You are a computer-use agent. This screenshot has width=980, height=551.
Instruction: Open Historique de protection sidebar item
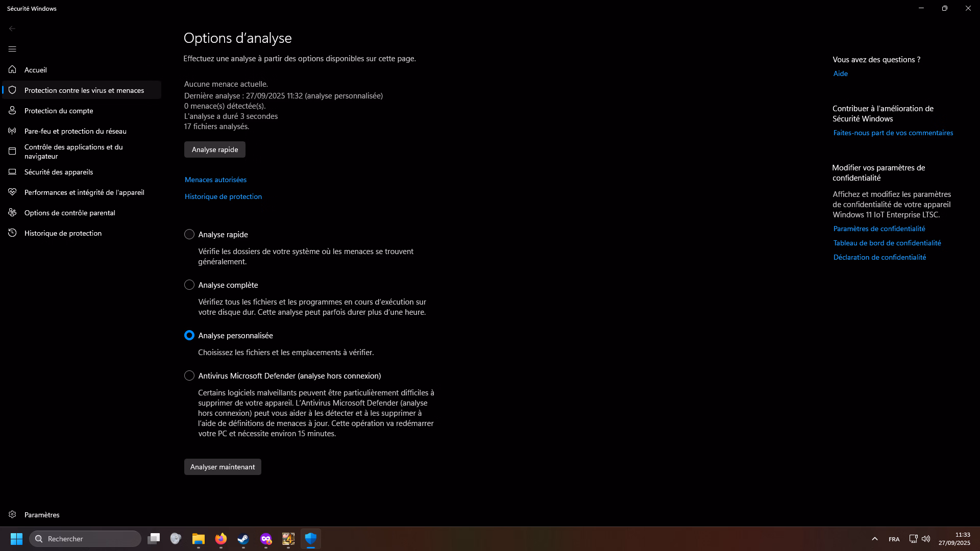pyautogui.click(x=63, y=233)
